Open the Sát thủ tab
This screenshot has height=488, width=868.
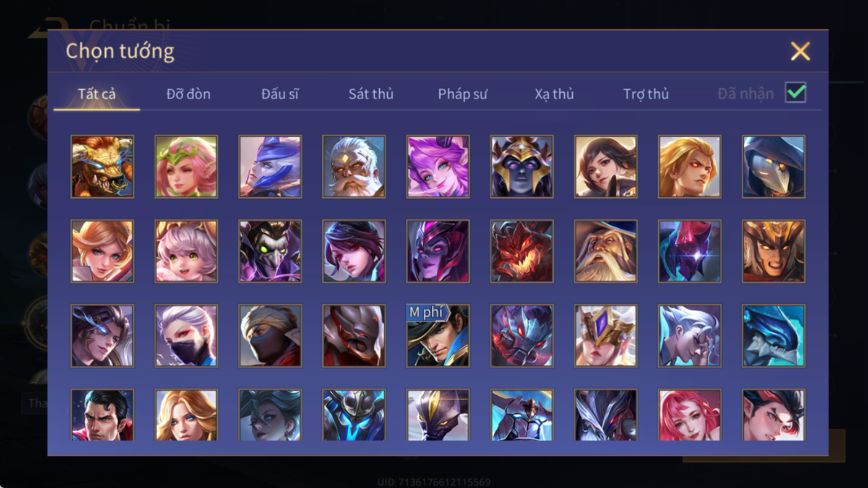[x=371, y=94]
